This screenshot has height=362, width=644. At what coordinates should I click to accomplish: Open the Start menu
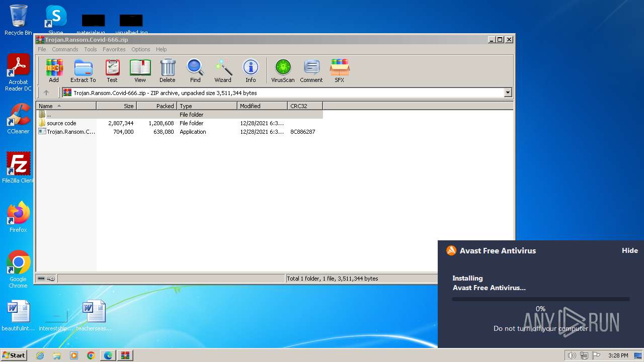(14, 355)
